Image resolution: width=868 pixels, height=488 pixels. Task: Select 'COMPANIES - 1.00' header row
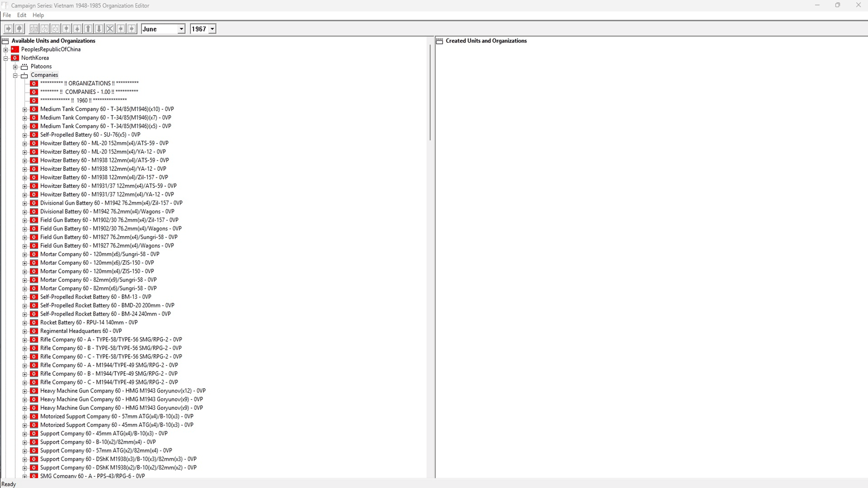89,92
